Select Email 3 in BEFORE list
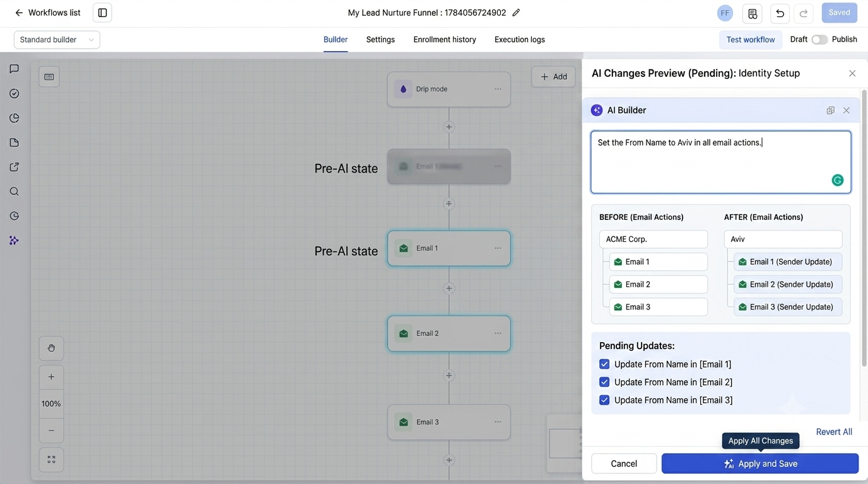Screen dimensions: 868x484 (659, 307)
